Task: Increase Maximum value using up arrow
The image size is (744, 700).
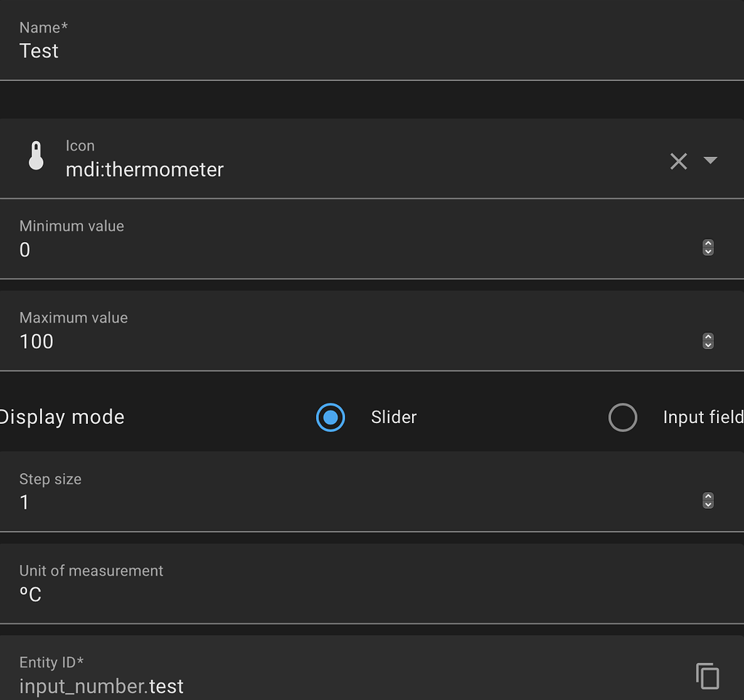Action: point(708,336)
